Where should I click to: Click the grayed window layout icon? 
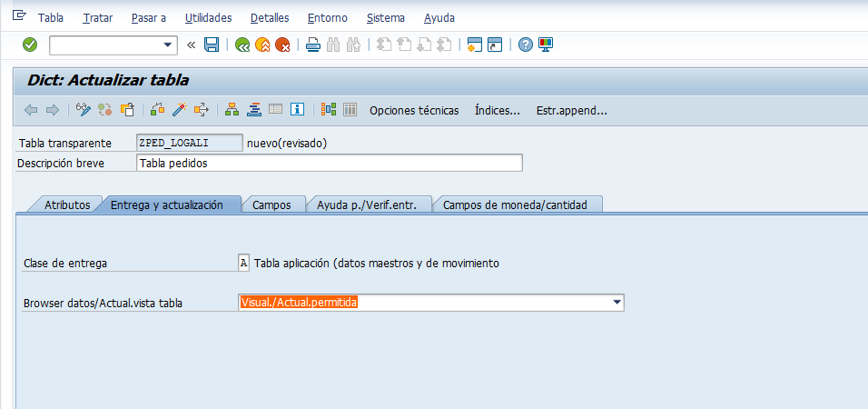(276, 109)
